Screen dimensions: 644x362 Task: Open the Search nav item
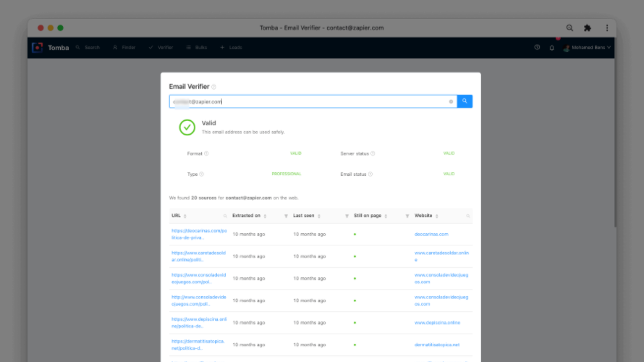coord(88,48)
